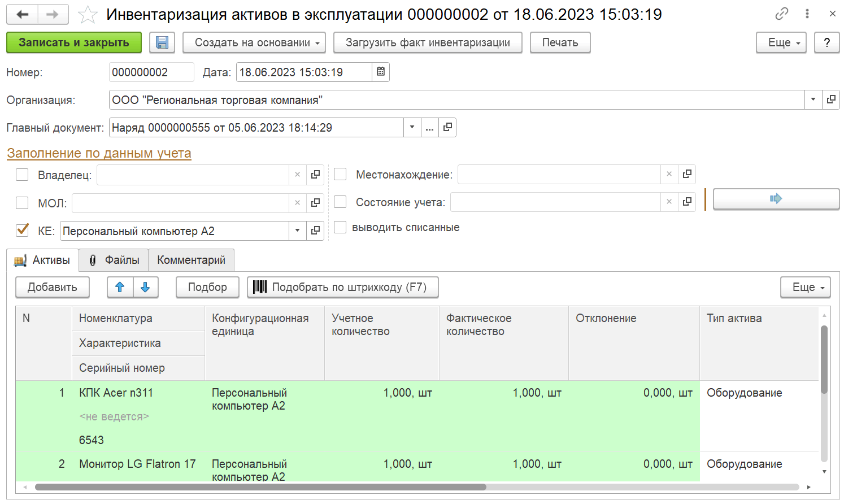Click the Печать button
Image resolution: width=844 pixels, height=504 pixels.
pos(560,42)
